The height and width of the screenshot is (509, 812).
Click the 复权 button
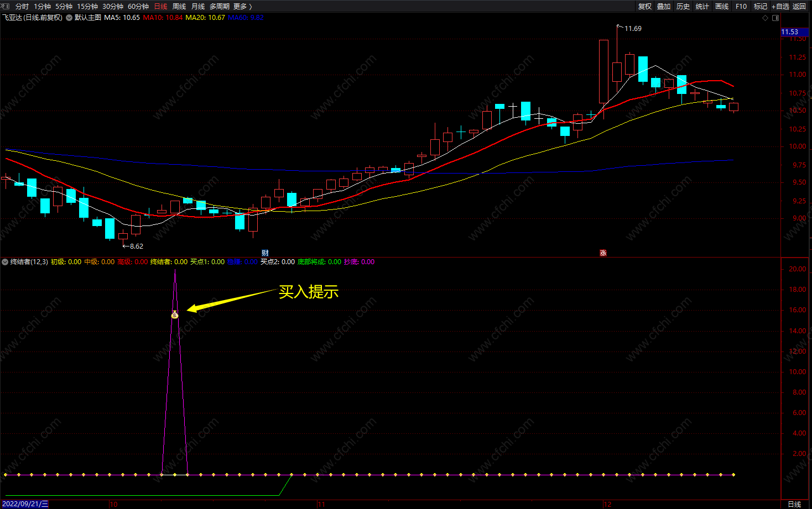pyautogui.click(x=645, y=7)
